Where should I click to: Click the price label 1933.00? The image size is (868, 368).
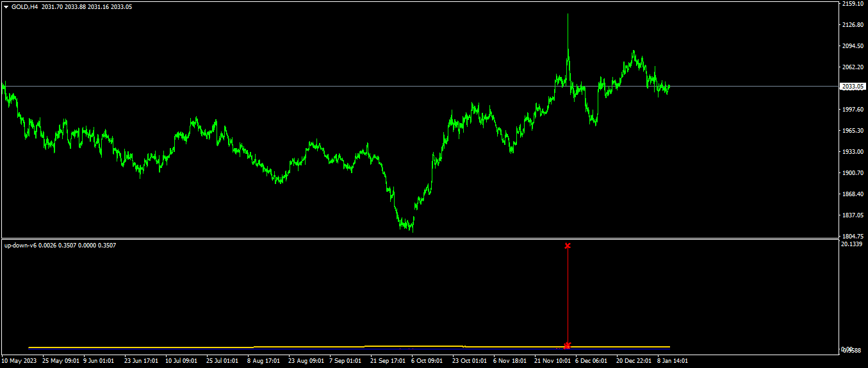click(853, 152)
